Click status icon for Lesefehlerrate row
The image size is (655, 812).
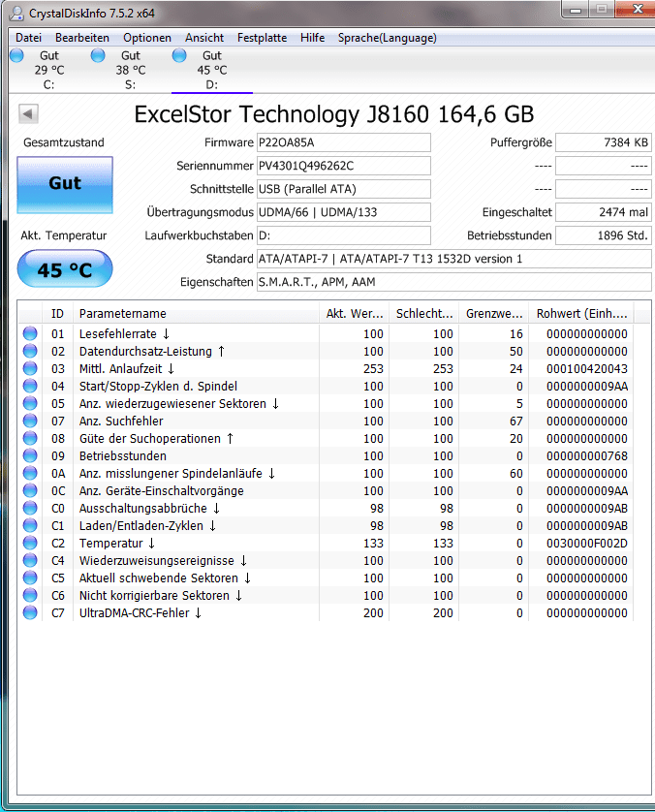tap(30, 333)
